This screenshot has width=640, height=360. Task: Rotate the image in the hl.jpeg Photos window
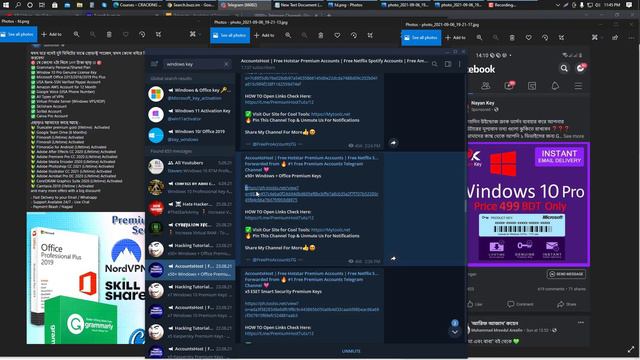(x=142, y=35)
